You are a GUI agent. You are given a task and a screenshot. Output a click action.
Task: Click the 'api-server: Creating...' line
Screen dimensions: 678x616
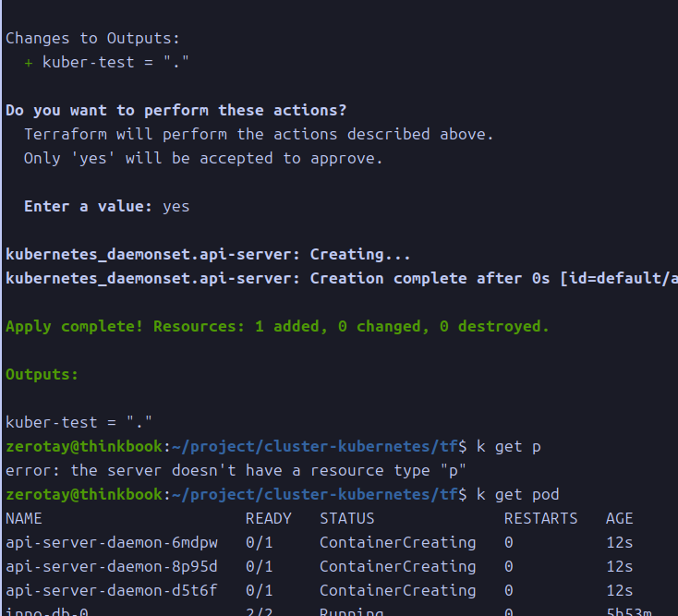(208, 254)
